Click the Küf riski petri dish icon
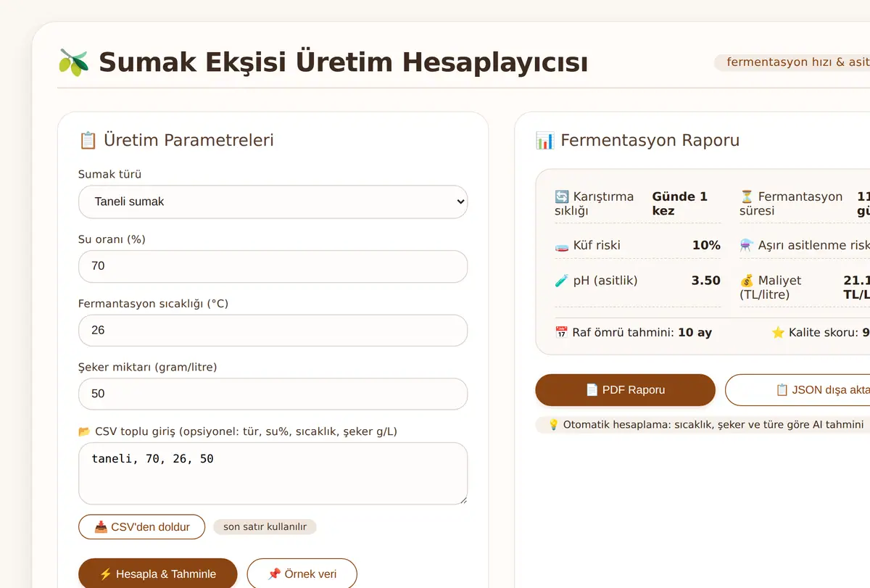Image resolution: width=870 pixels, height=588 pixels. (x=562, y=245)
